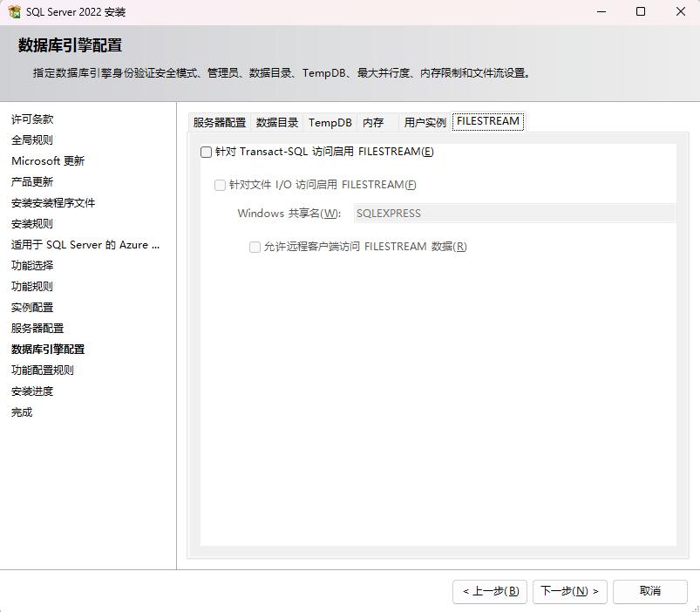Maximize the SQL Server 2022 安装 window
The image size is (700, 612).
point(641,12)
